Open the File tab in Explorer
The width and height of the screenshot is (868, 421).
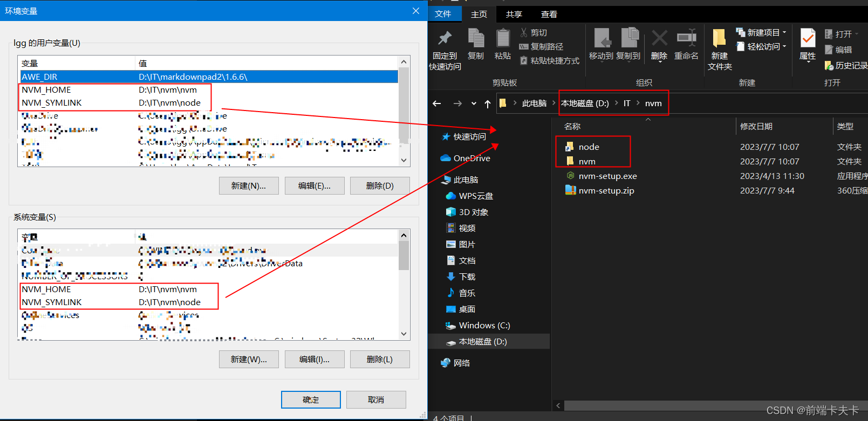[x=443, y=14]
